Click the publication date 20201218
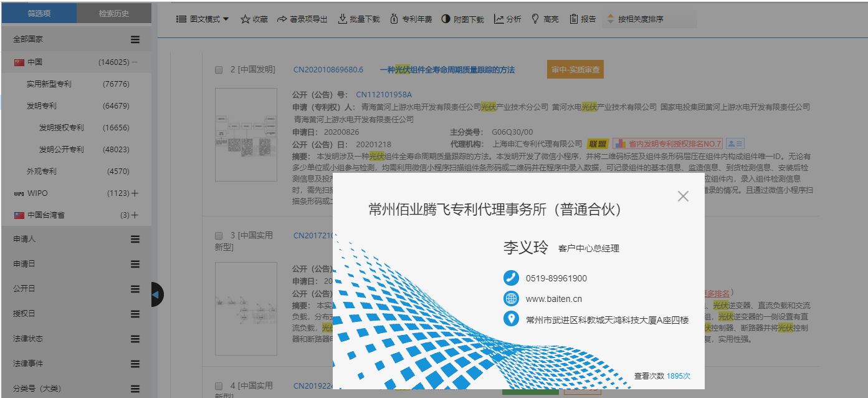Image resolution: width=868 pixels, height=398 pixels. point(373,144)
